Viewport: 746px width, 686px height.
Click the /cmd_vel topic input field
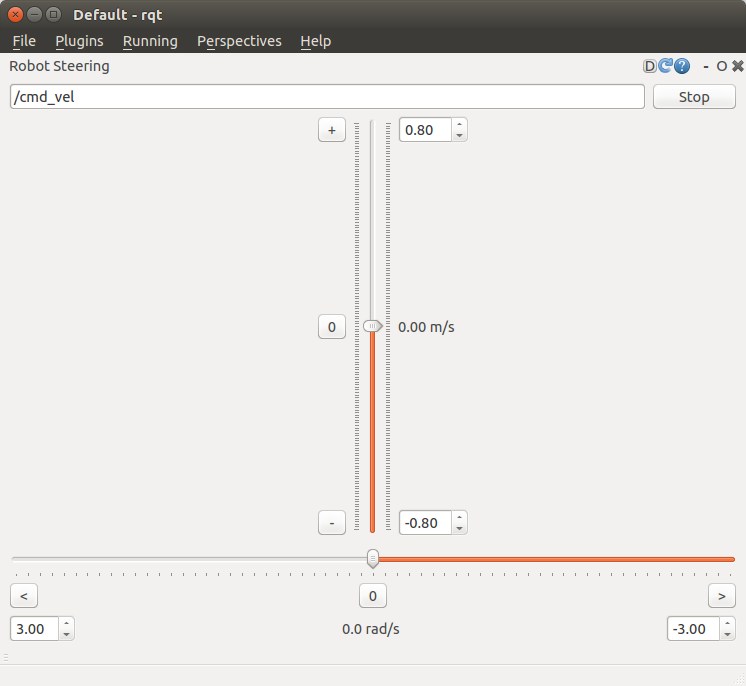(327, 97)
